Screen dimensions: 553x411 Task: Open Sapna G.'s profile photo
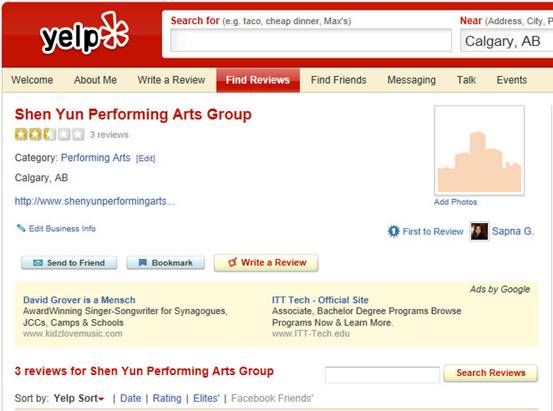(479, 231)
